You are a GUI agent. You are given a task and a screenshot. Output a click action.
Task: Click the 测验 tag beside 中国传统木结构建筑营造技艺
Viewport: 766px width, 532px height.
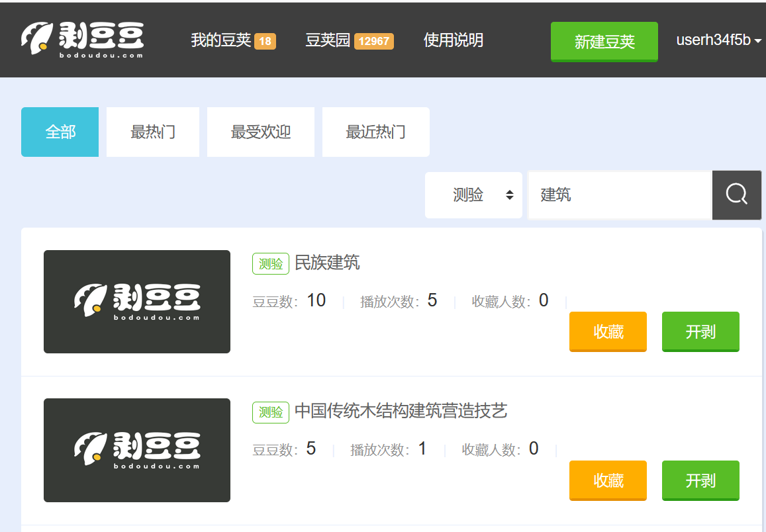(271, 412)
